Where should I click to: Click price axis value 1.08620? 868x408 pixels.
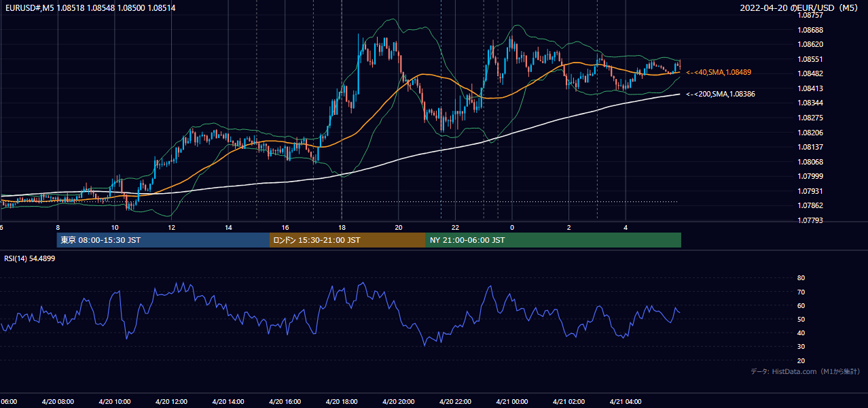810,44
